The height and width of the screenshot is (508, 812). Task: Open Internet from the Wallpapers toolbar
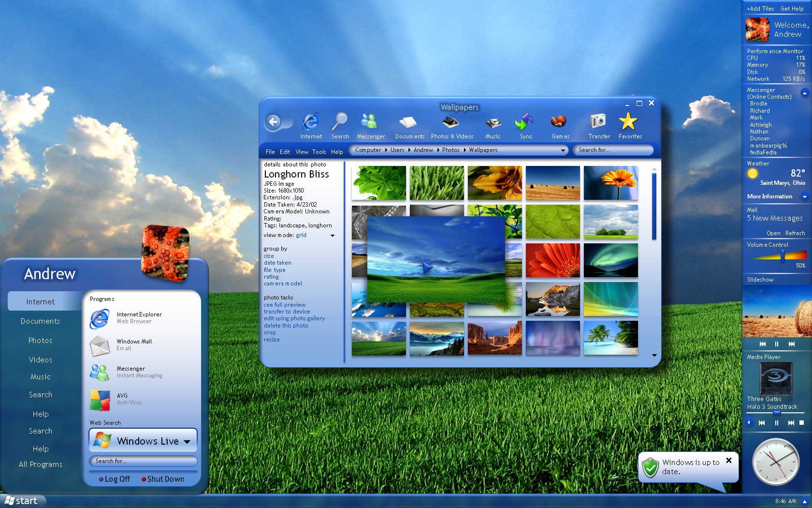(x=311, y=126)
